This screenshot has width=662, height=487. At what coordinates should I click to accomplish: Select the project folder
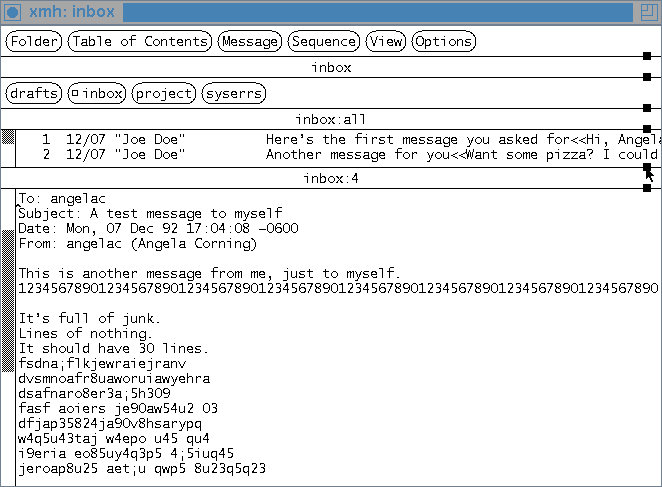163,94
